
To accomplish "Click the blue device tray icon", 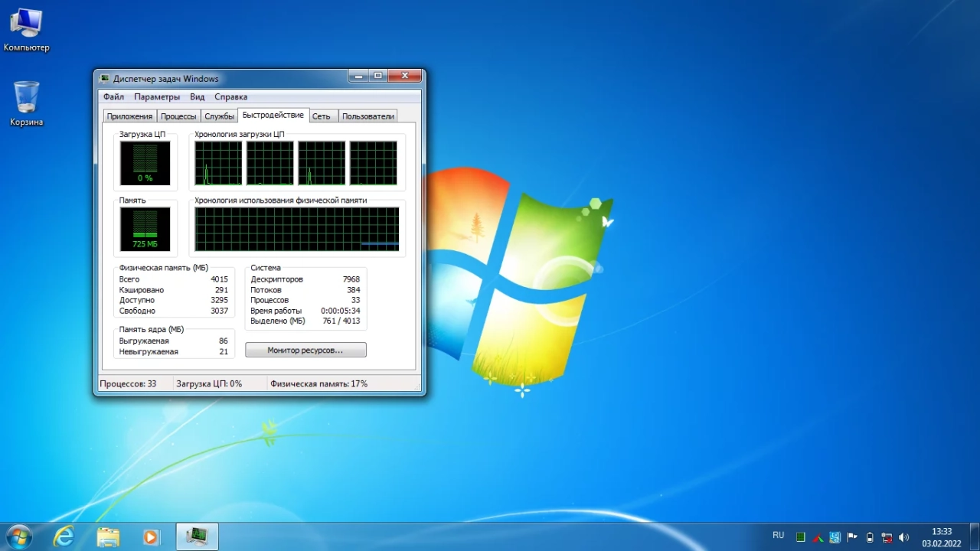I will pos(835,537).
